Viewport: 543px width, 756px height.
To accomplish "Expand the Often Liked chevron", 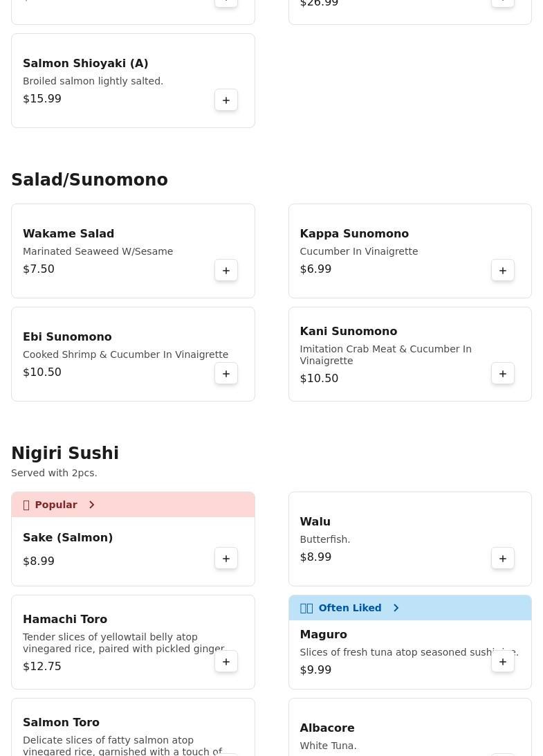I will [396, 608].
